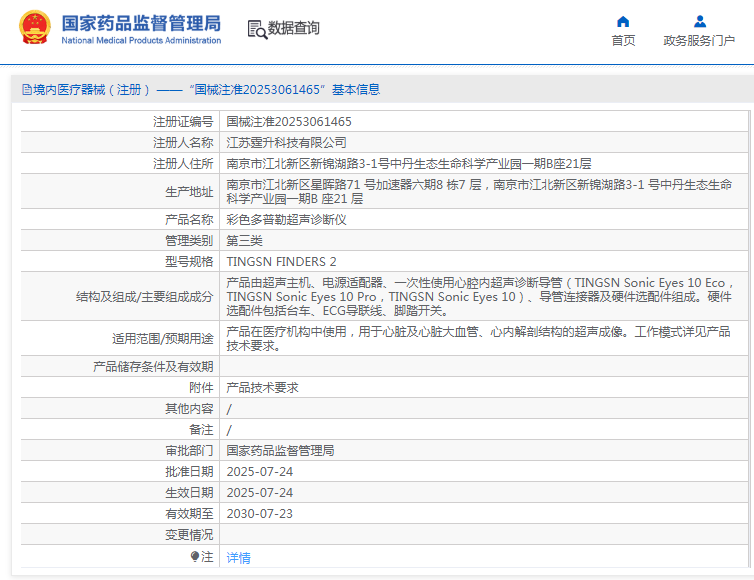This screenshot has width=754, height=580.
Task: Click the 江苏霆升科技有限公司 value
Action: coord(287,142)
